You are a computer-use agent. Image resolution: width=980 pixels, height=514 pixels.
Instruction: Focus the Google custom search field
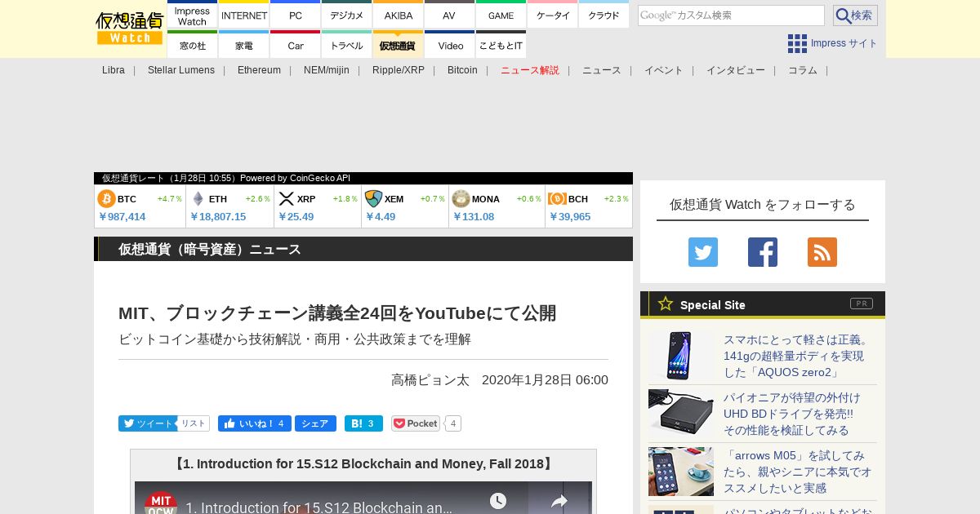[x=731, y=16]
